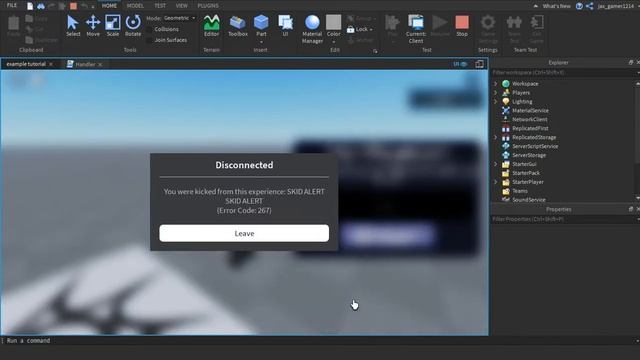Click the Leave button in Disconnected dialog
Screen dimensions: 640x360
point(244,233)
